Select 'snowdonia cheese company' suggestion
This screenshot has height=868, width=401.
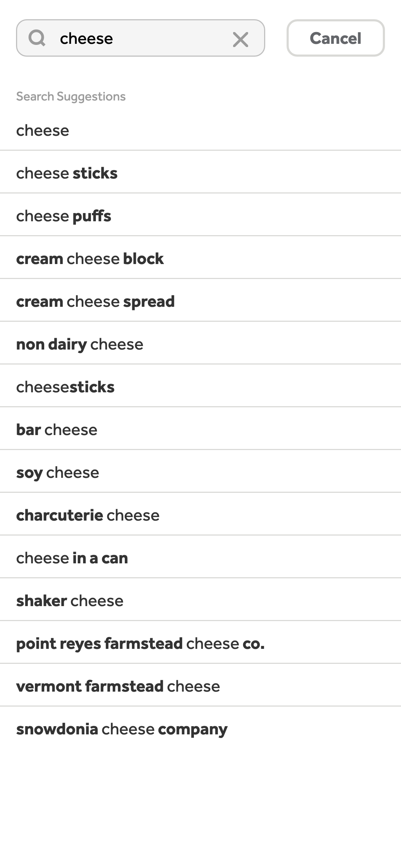click(x=200, y=729)
